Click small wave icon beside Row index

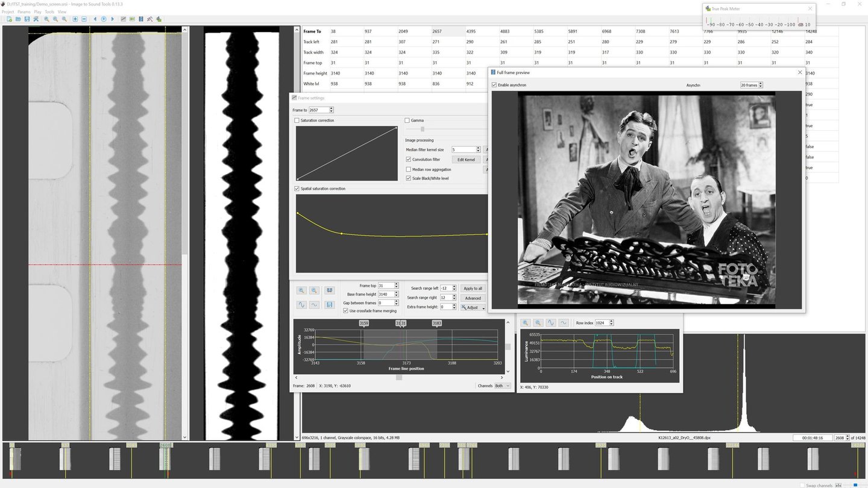[x=564, y=323]
